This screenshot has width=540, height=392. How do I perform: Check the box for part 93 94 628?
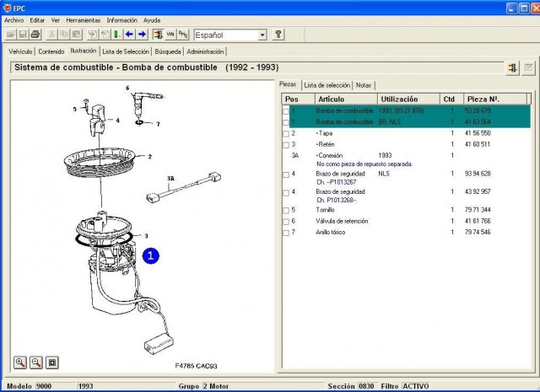[286, 175]
